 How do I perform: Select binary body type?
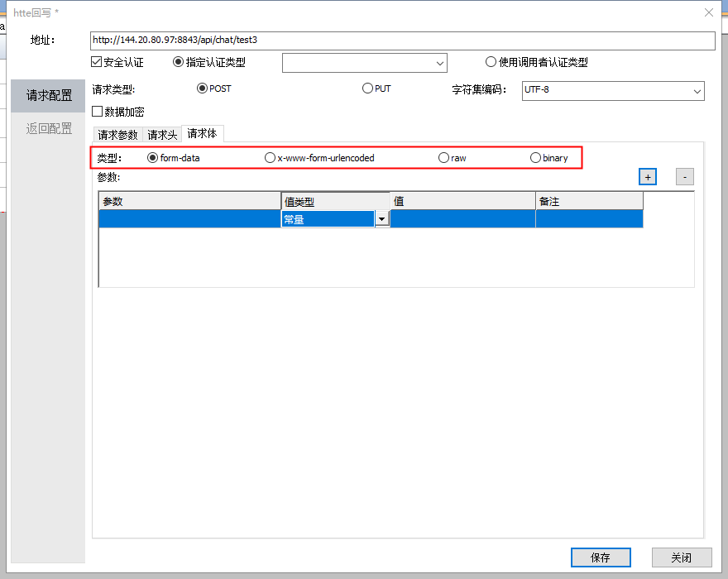[x=535, y=158]
